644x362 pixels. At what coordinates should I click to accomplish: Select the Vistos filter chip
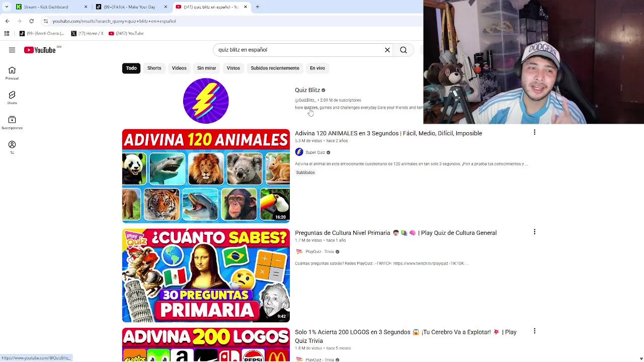[233, 68]
